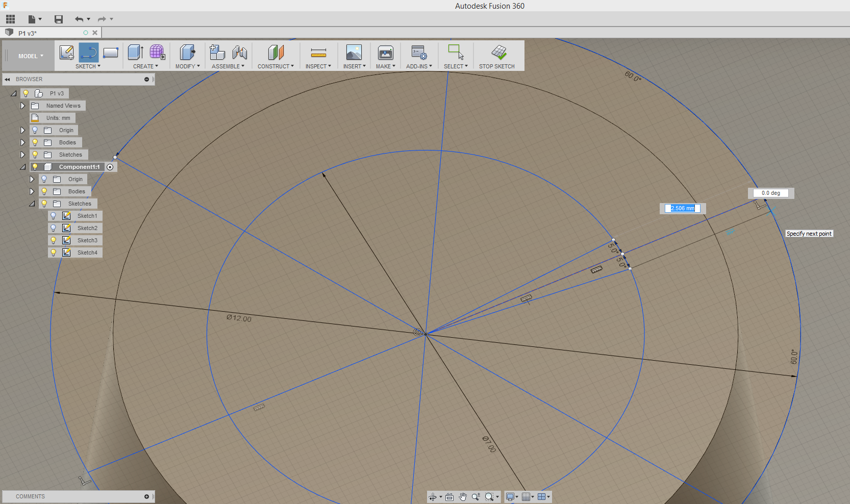
Task: Toggle visibility bulb of Component1:1
Action: pos(35,167)
